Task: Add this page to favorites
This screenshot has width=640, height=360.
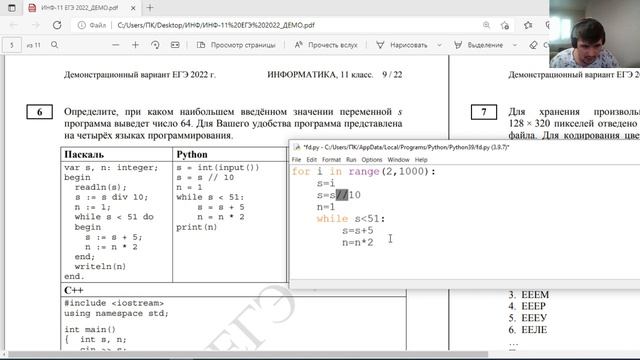Action: pyautogui.click(x=505, y=25)
